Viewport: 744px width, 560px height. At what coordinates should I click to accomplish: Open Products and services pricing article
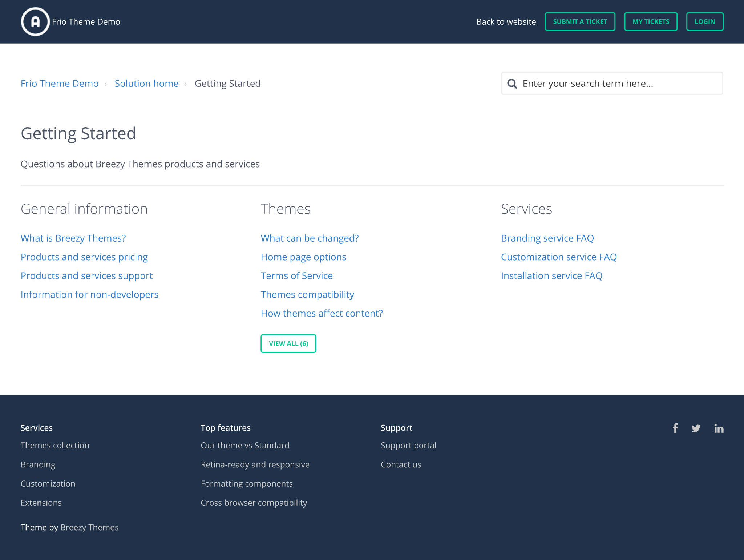[x=84, y=257]
